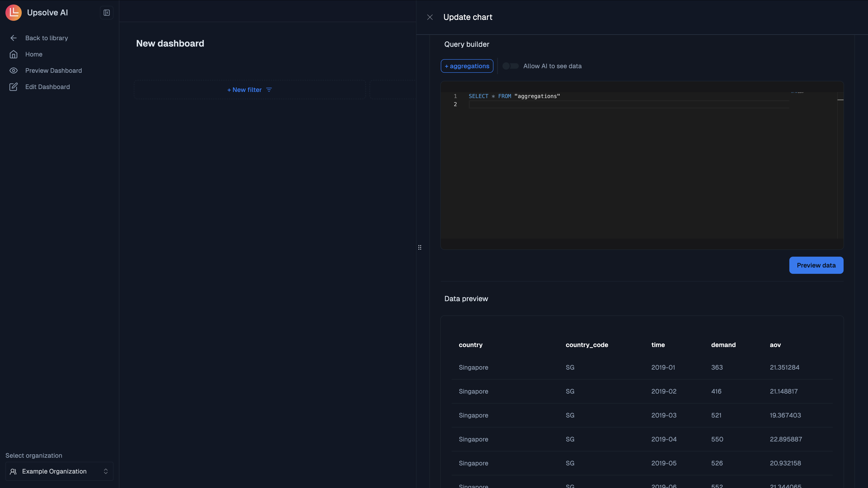Click organization dropdown chevron arrows
Viewport: 868px width, 488px height.
tap(106, 471)
